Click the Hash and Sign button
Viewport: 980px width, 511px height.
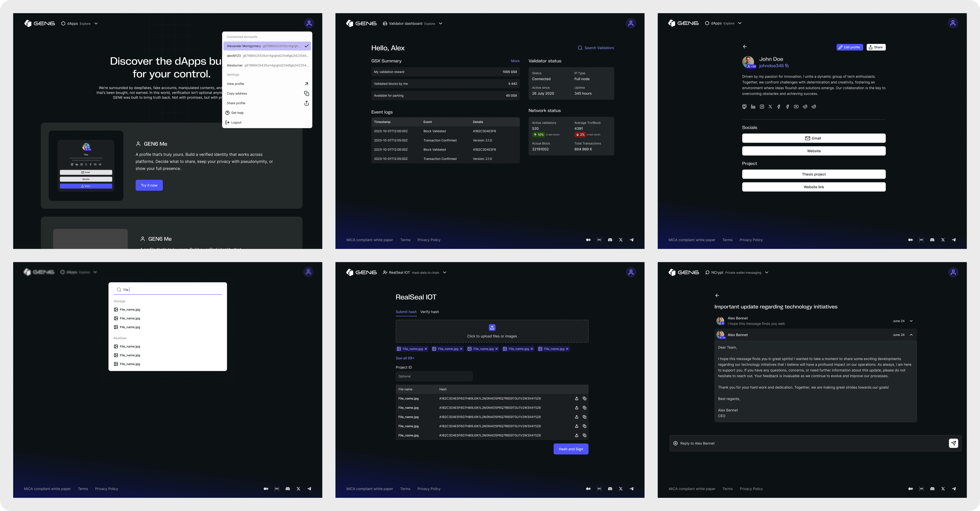(571, 449)
